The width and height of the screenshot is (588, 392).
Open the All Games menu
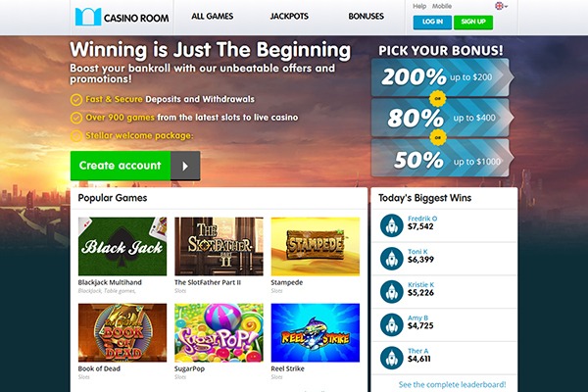[x=213, y=17]
